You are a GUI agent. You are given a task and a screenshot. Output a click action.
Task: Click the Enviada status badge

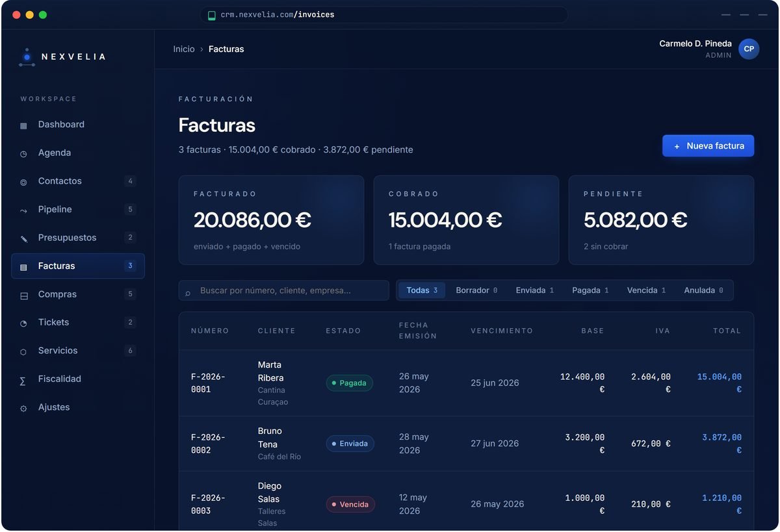tap(350, 444)
